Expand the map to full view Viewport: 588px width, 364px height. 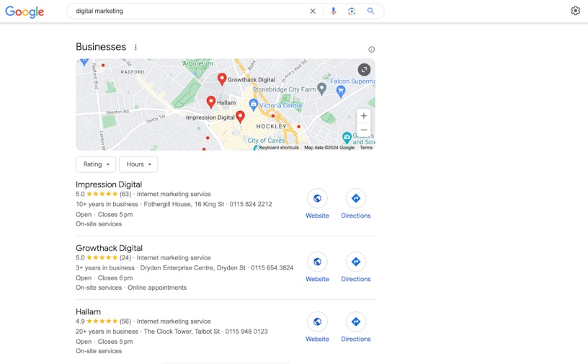click(364, 69)
